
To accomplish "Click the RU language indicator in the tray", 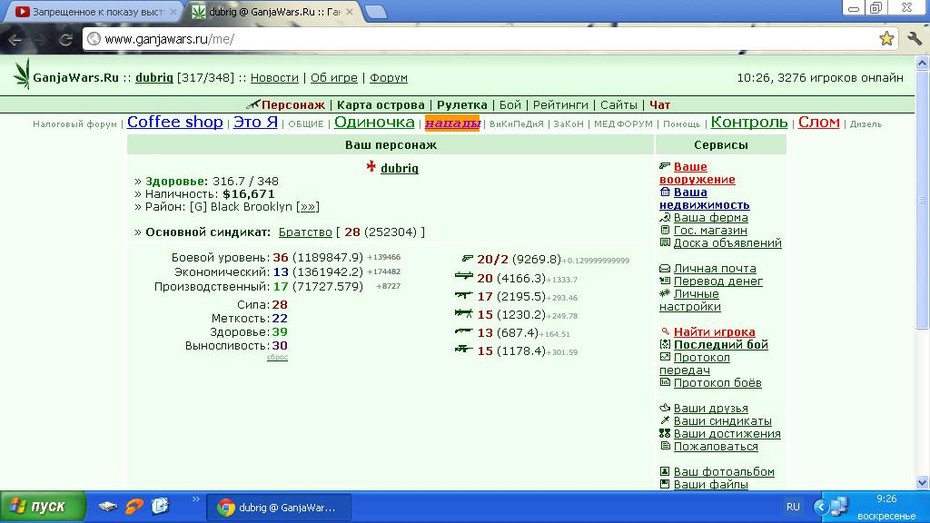I will [x=793, y=506].
